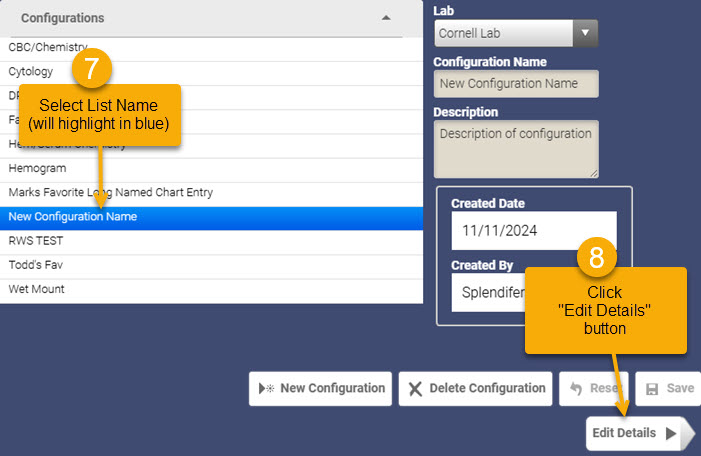Select Marks Favorite Long Named Chart Entry
The height and width of the screenshot is (456, 701).
tap(211, 193)
